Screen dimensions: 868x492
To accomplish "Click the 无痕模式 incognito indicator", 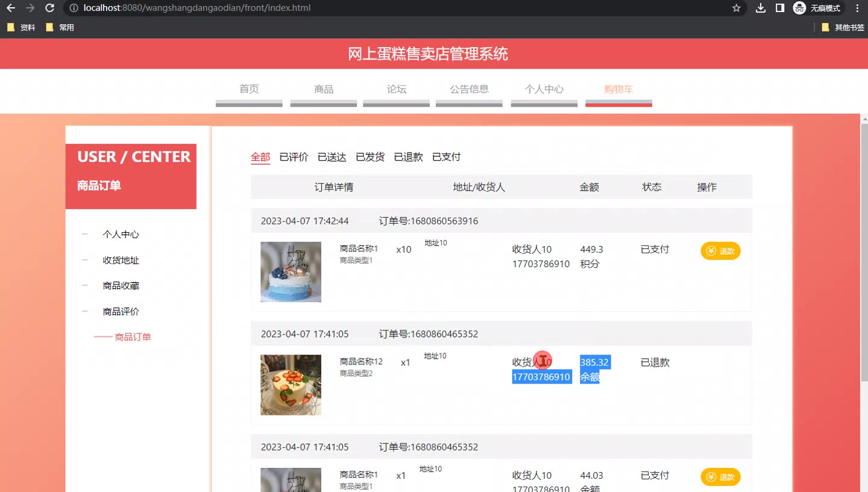I will [817, 8].
